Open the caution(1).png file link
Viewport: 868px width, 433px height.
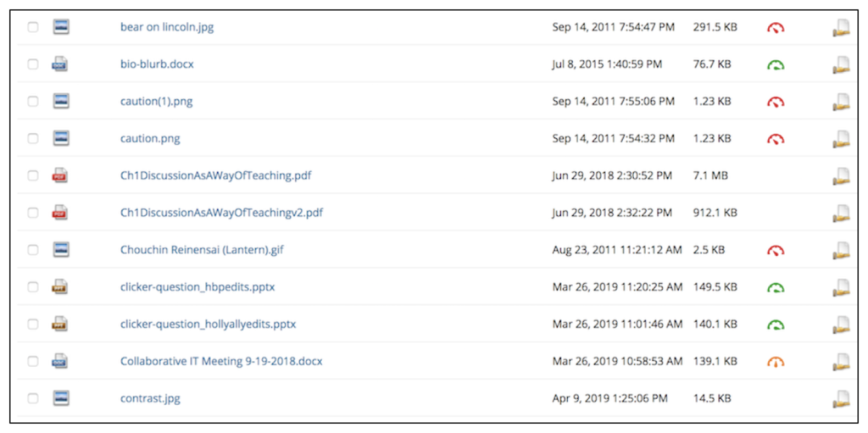[157, 102]
